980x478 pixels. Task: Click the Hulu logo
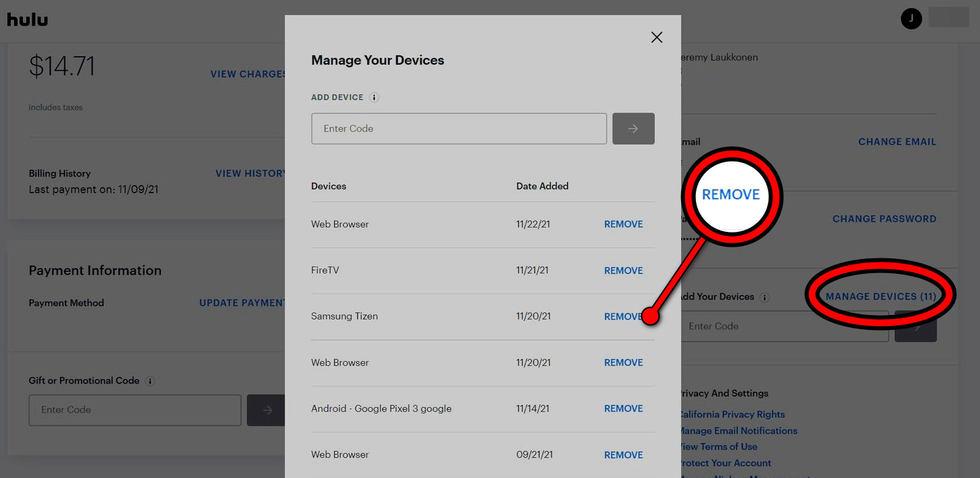pyautogui.click(x=27, y=20)
